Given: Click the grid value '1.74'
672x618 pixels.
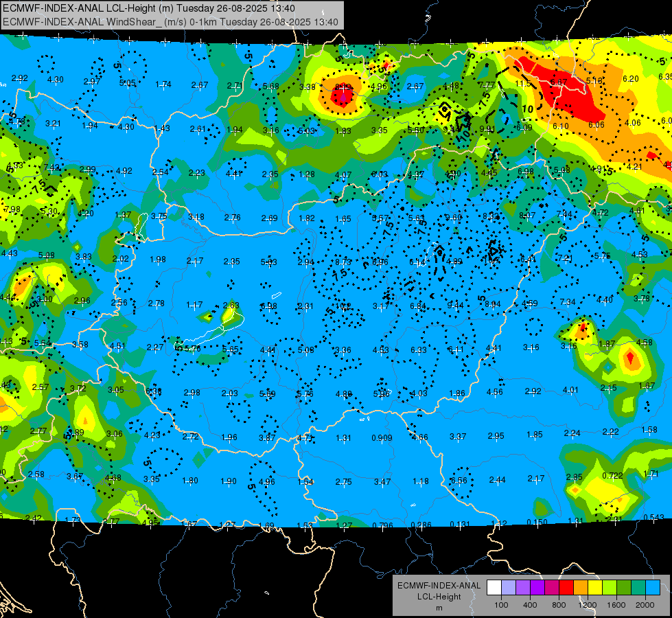Looking at the screenshot, I should 163,84.
